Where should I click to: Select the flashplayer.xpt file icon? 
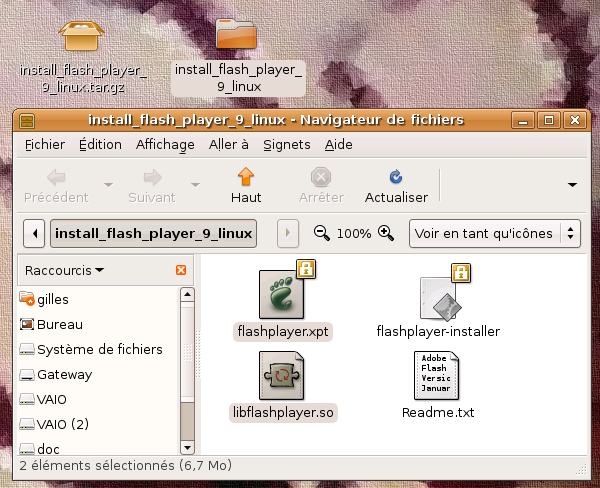282,294
